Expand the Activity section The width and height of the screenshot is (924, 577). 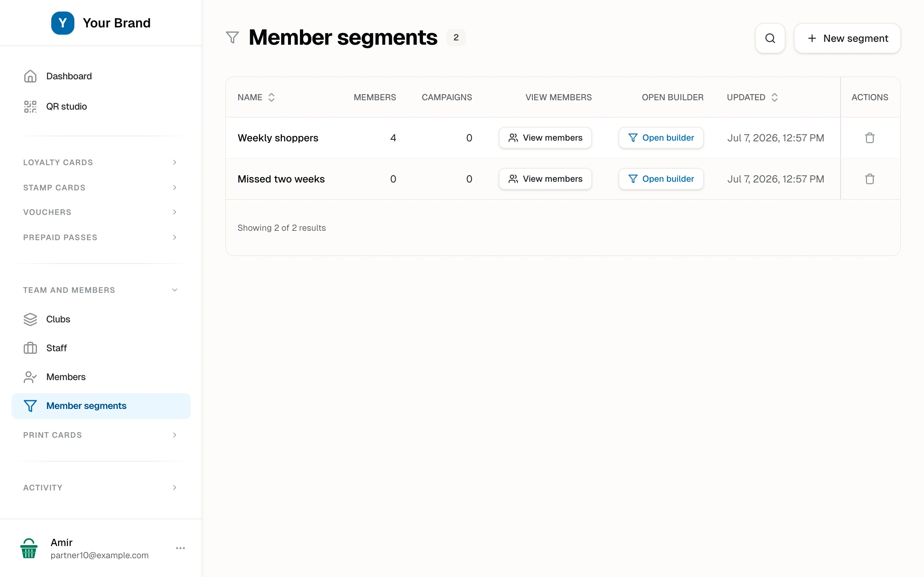tap(101, 488)
